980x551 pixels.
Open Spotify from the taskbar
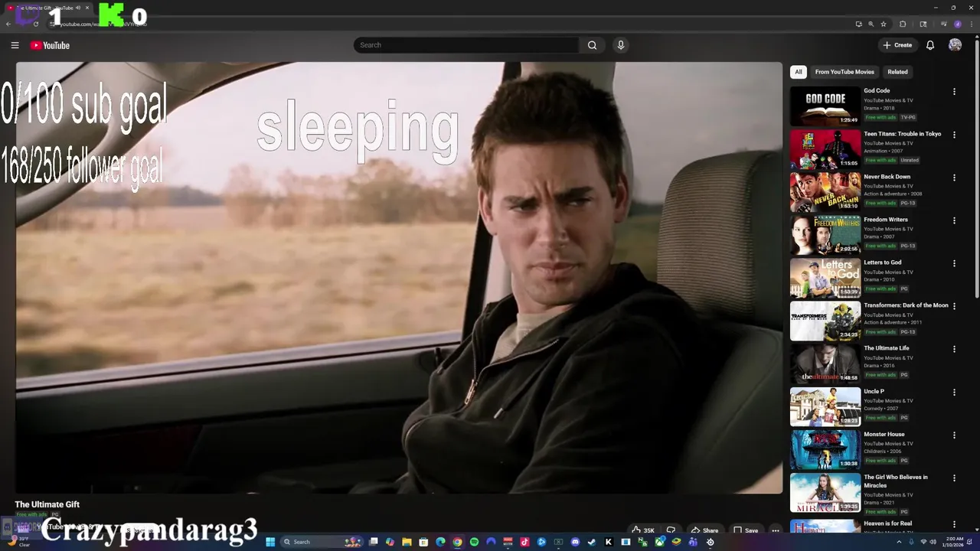(x=474, y=542)
